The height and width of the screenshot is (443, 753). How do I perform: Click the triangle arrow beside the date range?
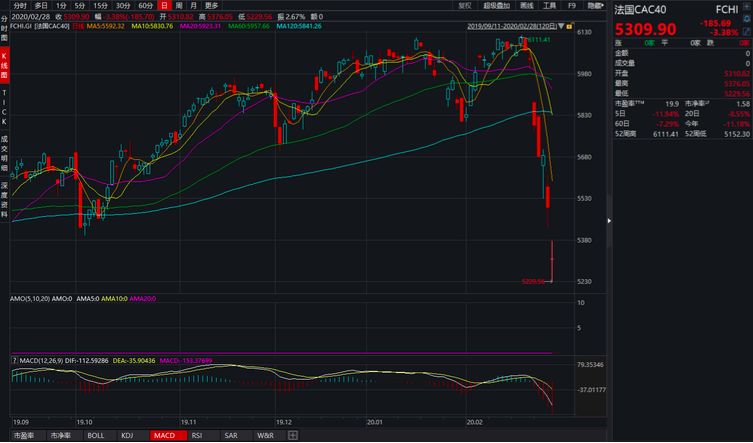(x=561, y=26)
